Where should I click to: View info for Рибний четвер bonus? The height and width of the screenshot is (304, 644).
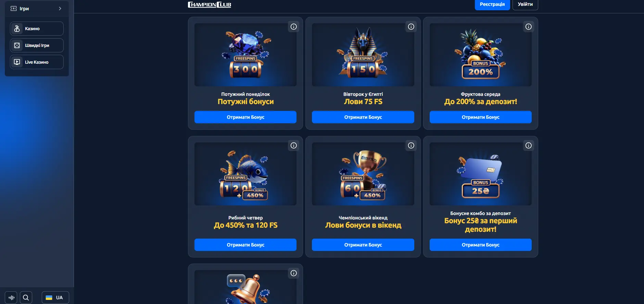294,145
